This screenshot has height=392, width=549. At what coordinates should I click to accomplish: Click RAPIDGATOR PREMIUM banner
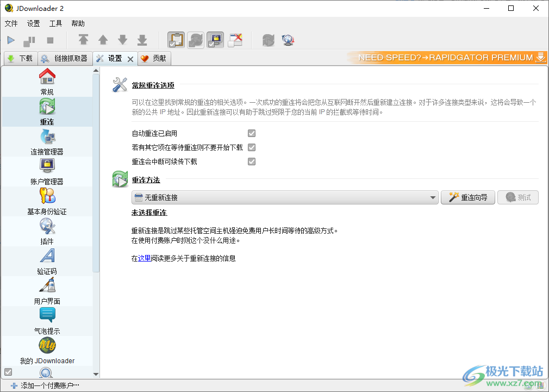(447, 58)
